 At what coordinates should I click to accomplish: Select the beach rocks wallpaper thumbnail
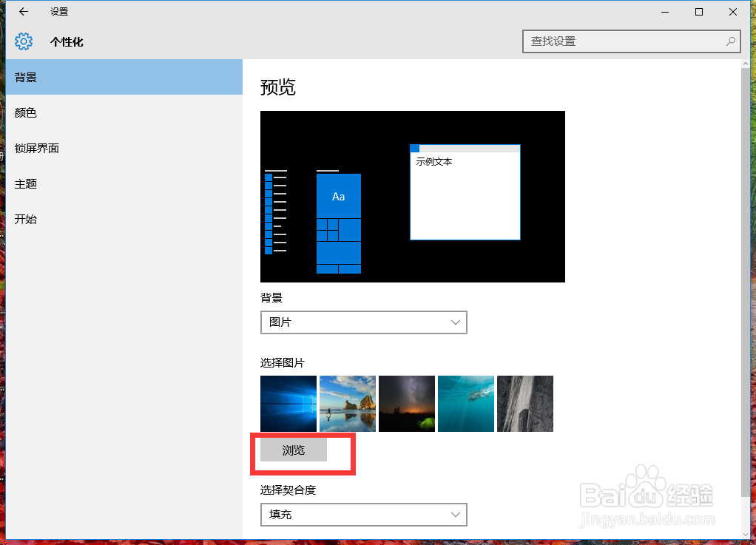pos(347,403)
